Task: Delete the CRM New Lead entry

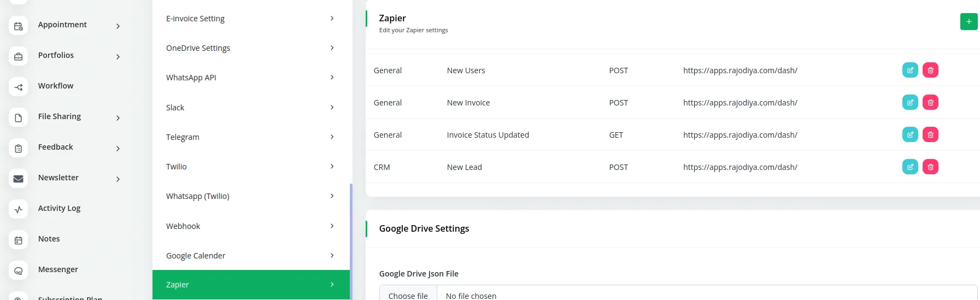Action: click(930, 167)
